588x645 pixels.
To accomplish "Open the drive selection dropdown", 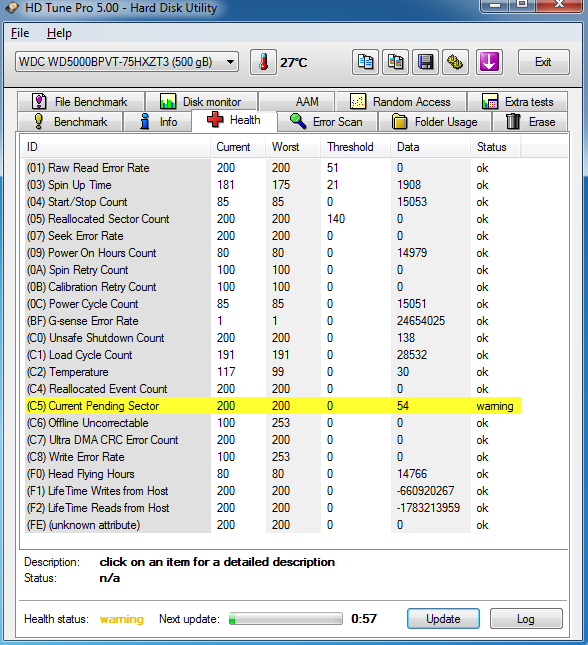I will pyautogui.click(x=127, y=62).
